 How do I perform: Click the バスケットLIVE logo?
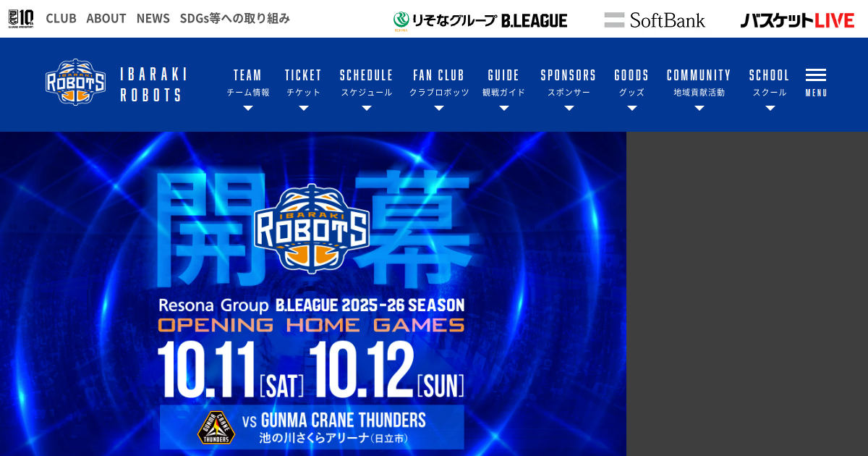click(x=797, y=20)
